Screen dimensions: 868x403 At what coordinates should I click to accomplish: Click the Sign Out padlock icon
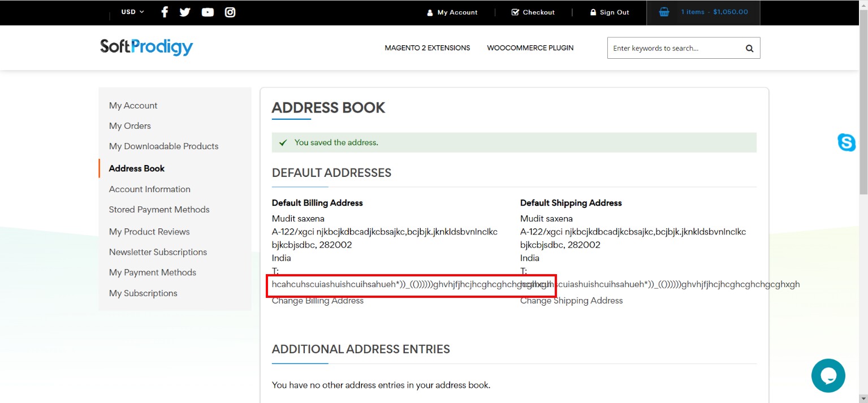(x=593, y=12)
